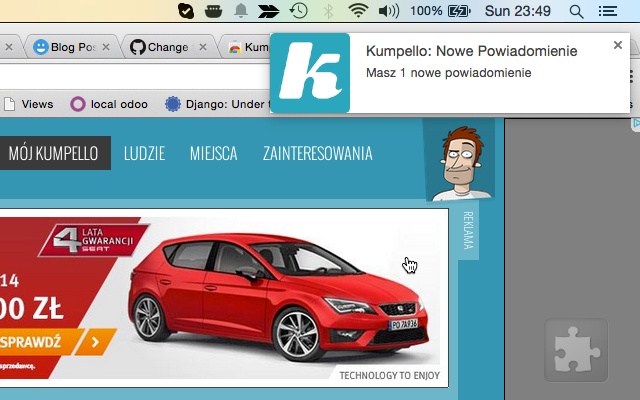The height and width of the screenshot is (400, 640).
Task: Open the 'Kumpello: Nowe Powiadomienie' notification title
Action: click(x=471, y=51)
